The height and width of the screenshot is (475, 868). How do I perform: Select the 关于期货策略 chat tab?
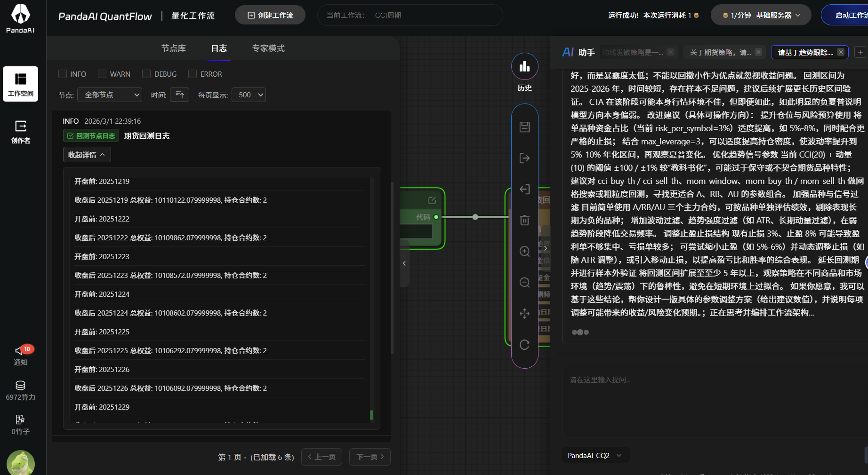coord(720,52)
